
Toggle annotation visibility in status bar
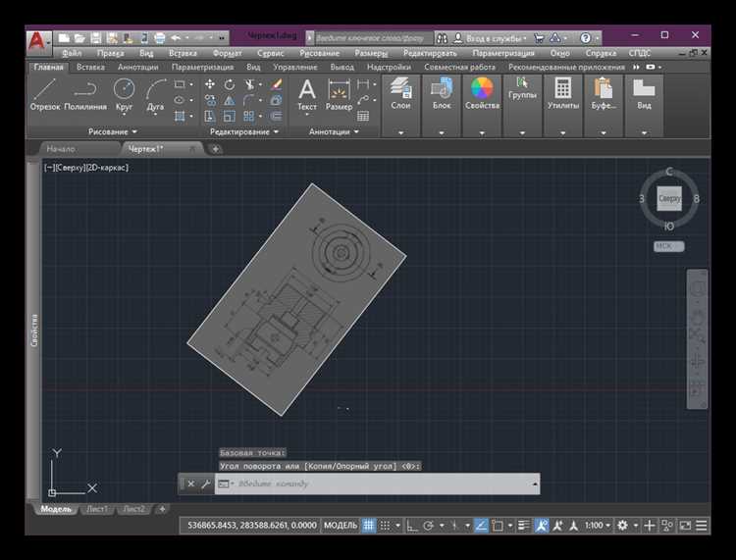point(541,526)
